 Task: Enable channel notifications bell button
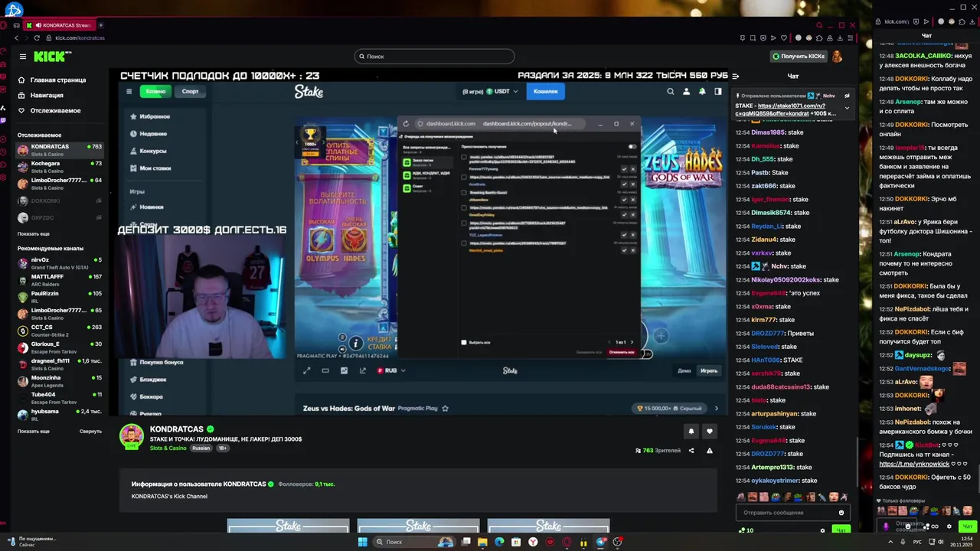(691, 431)
